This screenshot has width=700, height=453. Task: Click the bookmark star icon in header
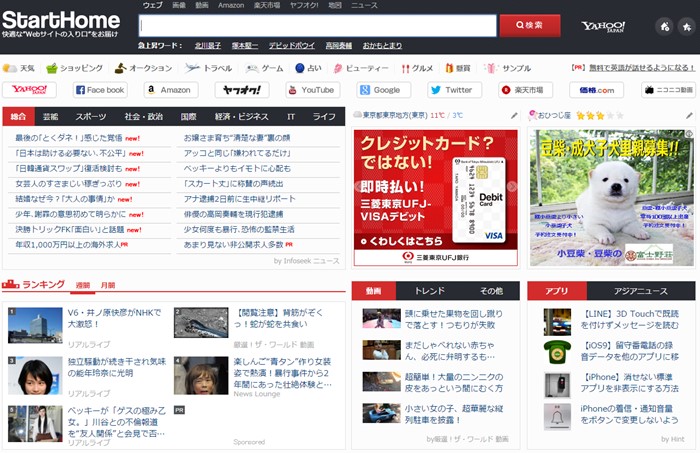[687, 26]
